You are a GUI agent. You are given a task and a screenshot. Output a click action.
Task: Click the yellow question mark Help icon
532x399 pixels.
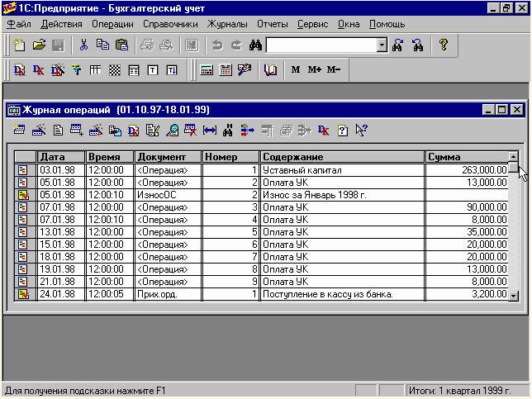(444, 45)
